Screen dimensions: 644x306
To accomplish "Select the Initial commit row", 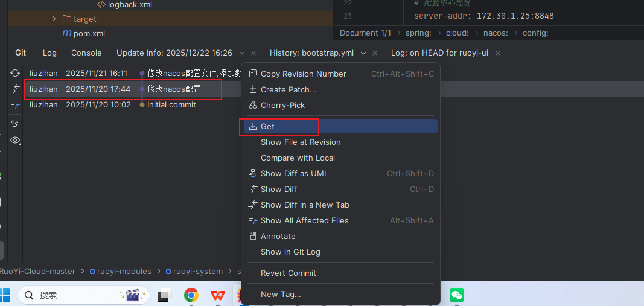I will click(132, 105).
